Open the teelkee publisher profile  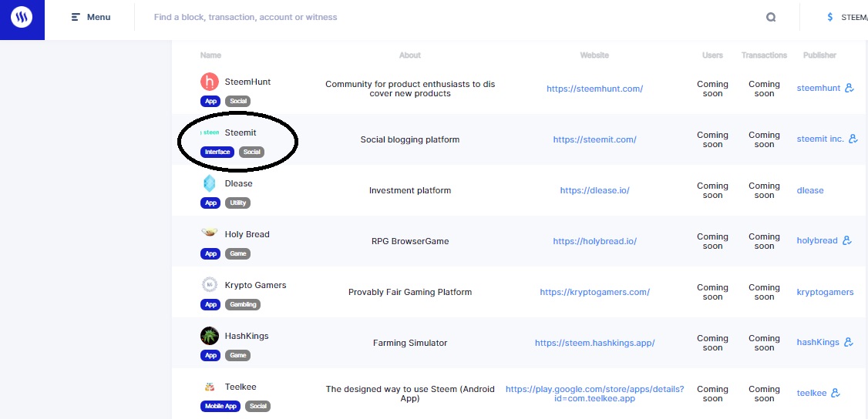coord(812,393)
